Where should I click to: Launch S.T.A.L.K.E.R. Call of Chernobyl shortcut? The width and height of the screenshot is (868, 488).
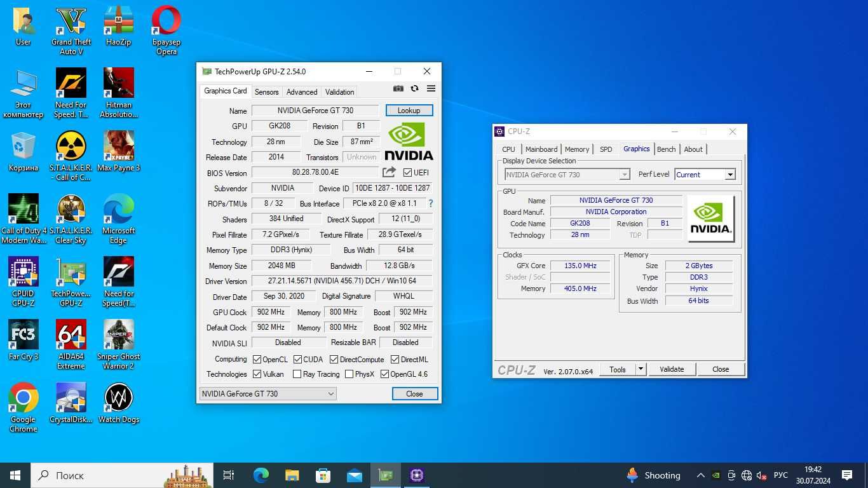tap(71, 156)
